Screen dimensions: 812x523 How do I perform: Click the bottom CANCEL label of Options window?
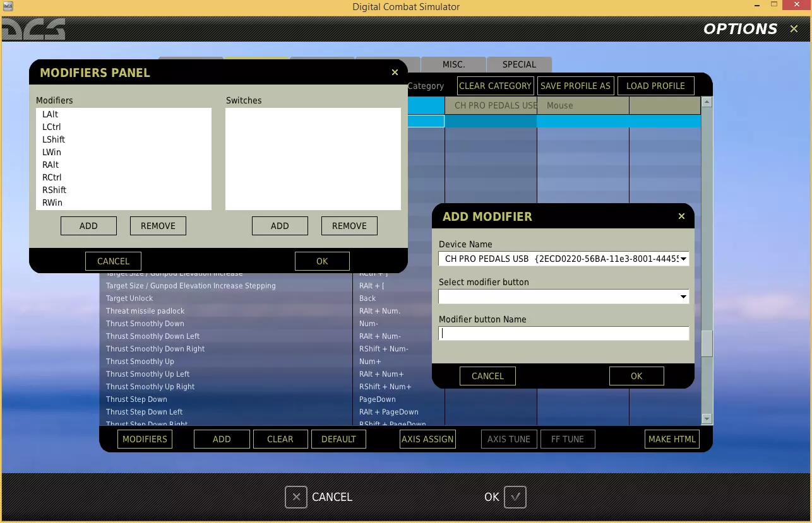tap(332, 497)
